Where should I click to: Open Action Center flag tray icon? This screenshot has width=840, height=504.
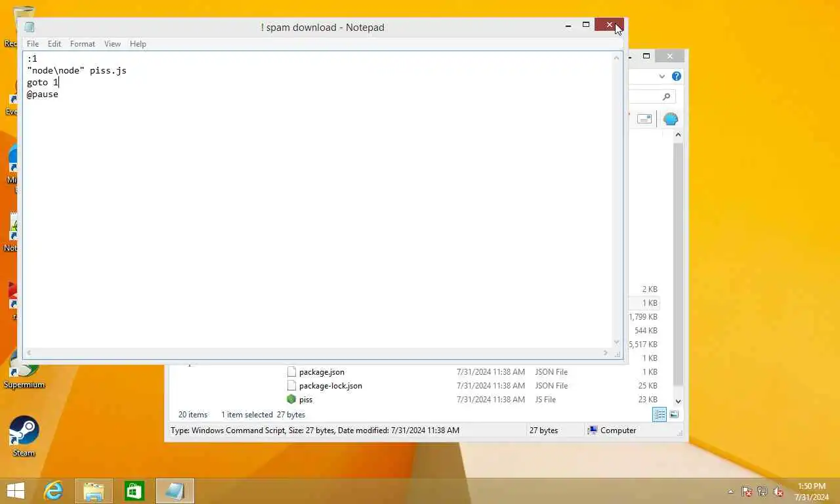747,492
